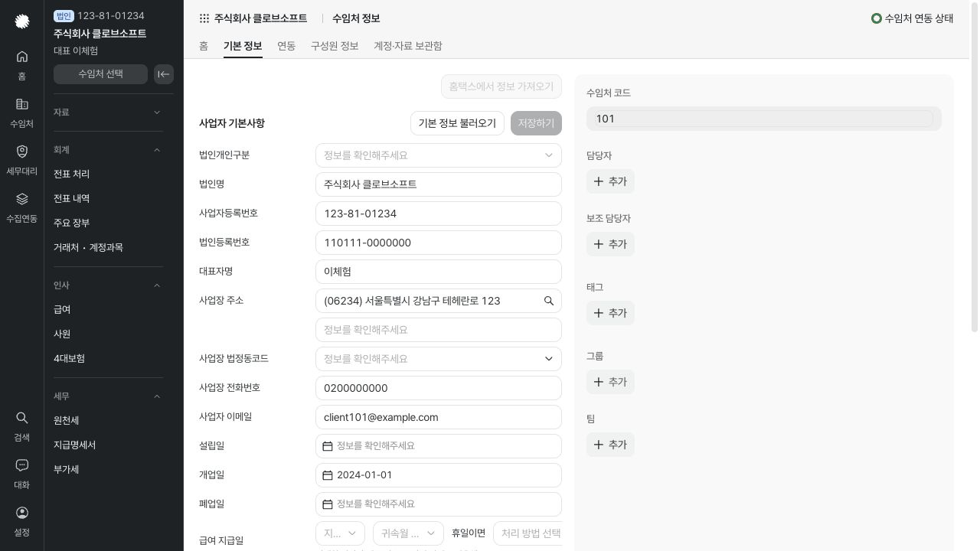This screenshot has height=551, width=980.
Task: Add a 담당자 with plus button
Action: point(610,181)
